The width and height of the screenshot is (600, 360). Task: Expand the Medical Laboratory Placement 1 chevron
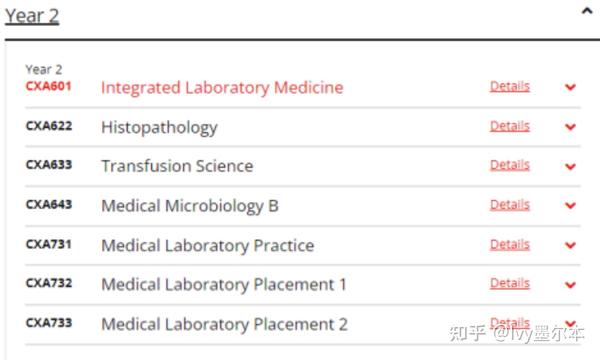570,285
